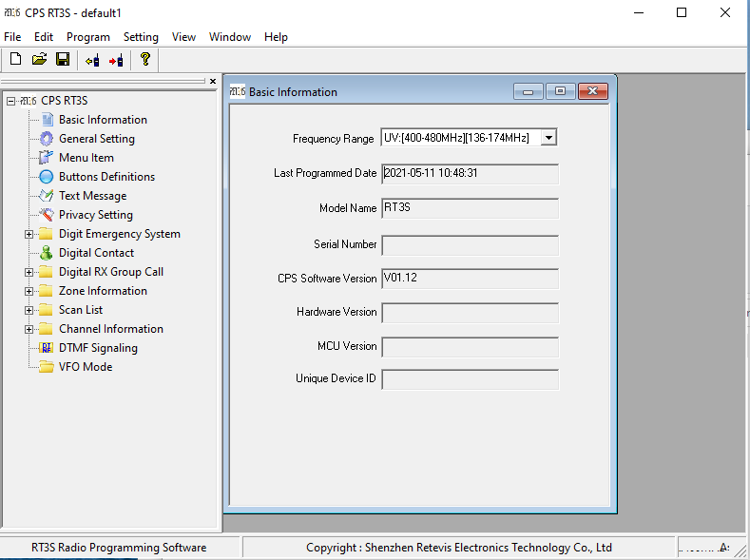Image resolution: width=750 pixels, height=560 pixels.
Task: Minimize the Basic Information child window
Action: (529, 91)
